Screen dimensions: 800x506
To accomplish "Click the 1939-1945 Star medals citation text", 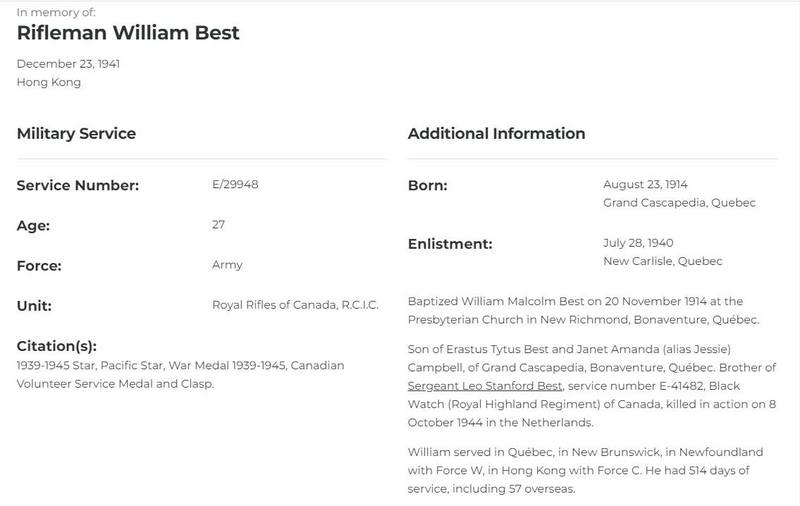I will [181, 374].
